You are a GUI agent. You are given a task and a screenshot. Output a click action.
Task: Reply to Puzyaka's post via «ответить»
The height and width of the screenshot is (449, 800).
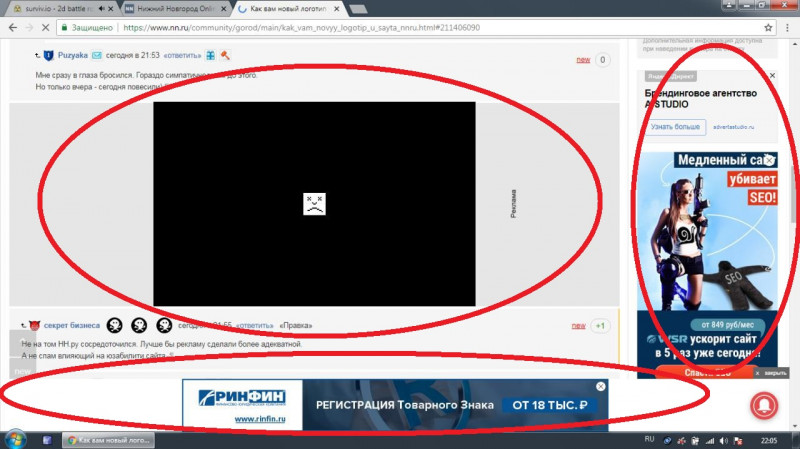coord(184,56)
